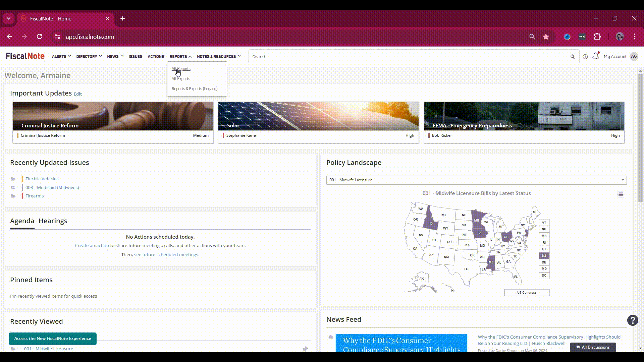Switch to the Agenda tab

pyautogui.click(x=22, y=221)
